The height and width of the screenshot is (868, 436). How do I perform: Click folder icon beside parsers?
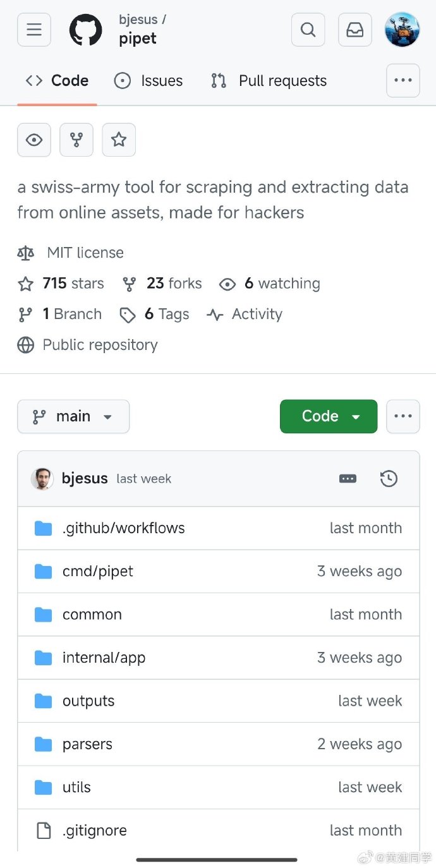(43, 744)
